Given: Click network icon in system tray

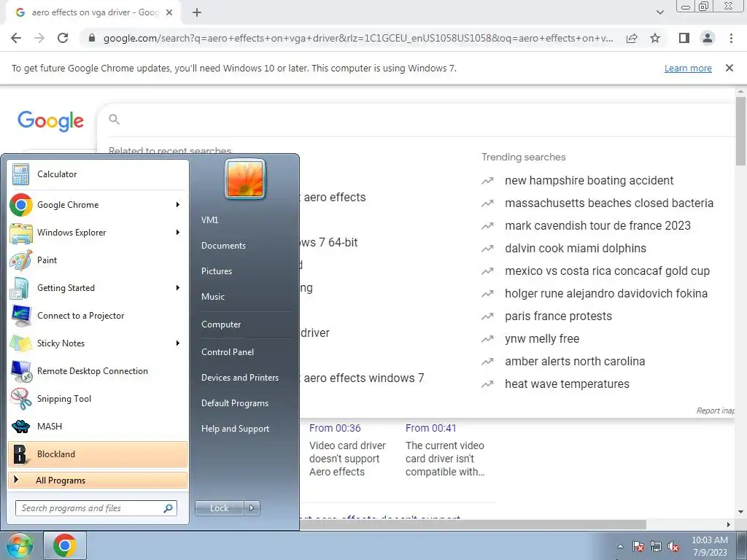Looking at the screenshot, I should (x=656, y=546).
